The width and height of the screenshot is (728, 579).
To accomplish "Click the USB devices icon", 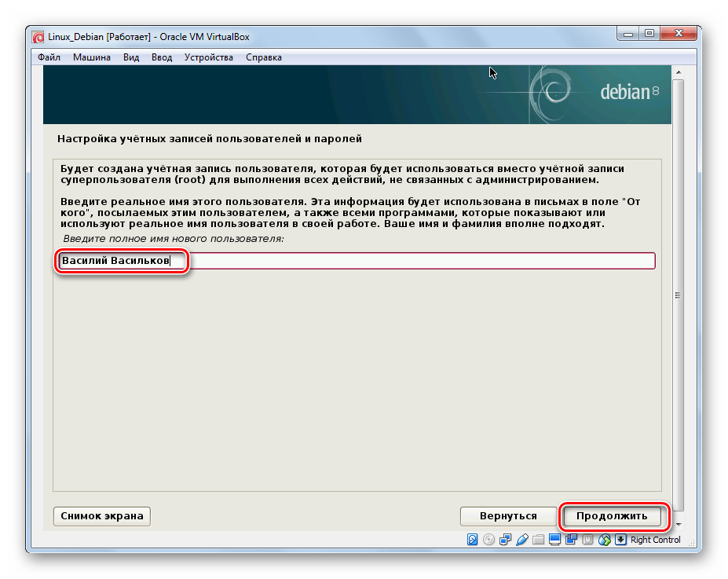I will tap(521, 540).
